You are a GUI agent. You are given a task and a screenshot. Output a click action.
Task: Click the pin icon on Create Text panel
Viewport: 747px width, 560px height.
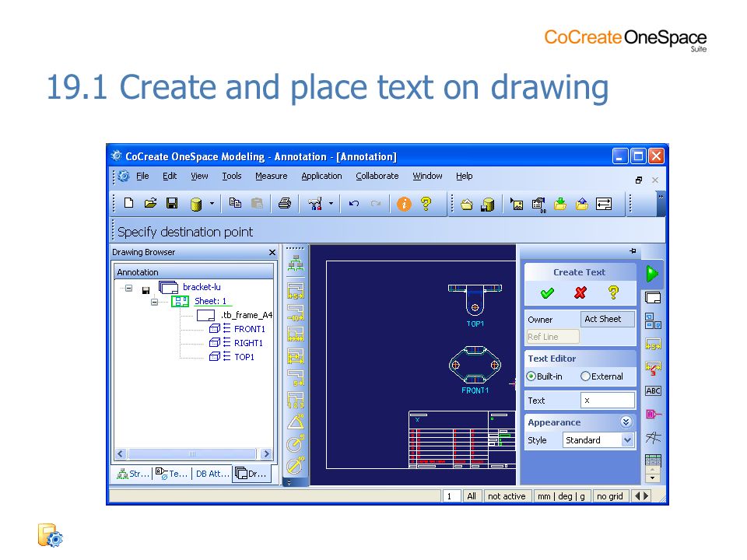(633, 250)
